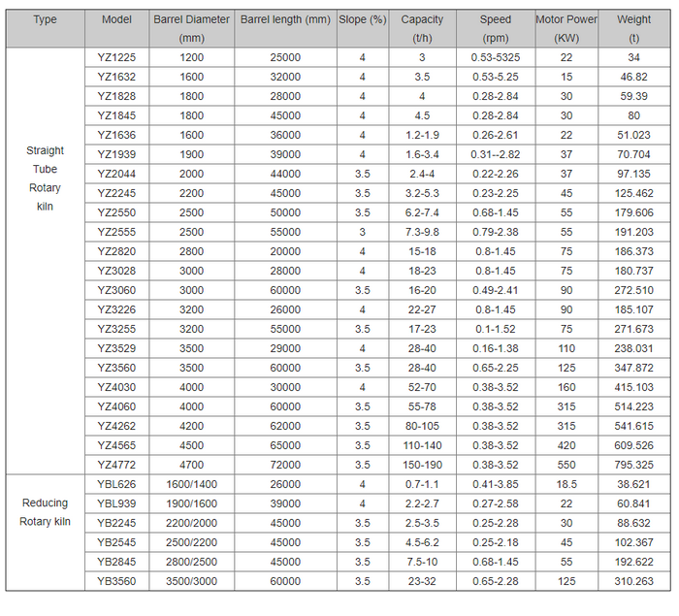Select the Speed (rpm) header
This screenshot has width=679, height=616.
point(495,28)
